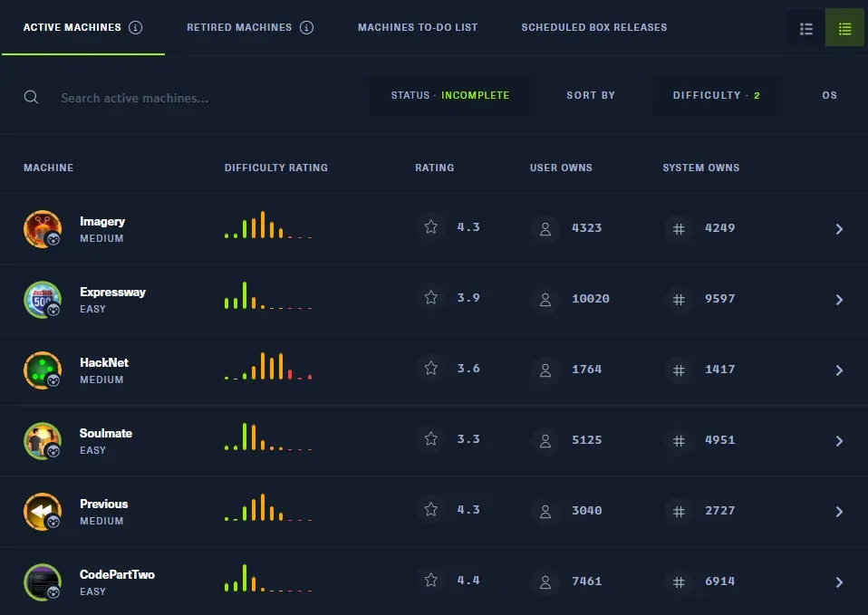Open the Expressway machine link

[112, 293]
